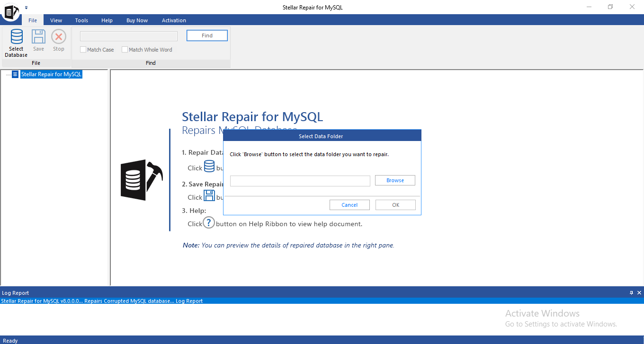The image size is (644, 344).
Task: Enable the Match Case checkbox
Action: [x=83, y=50]
